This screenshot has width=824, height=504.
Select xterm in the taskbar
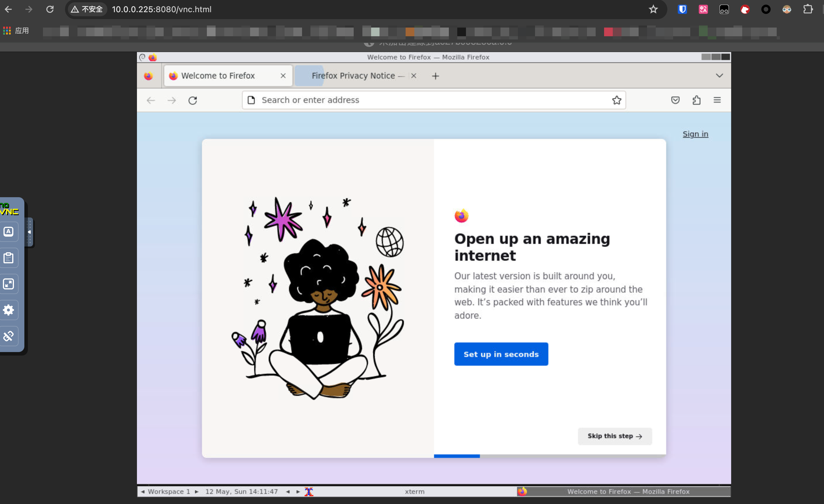[x=415, y=492]
